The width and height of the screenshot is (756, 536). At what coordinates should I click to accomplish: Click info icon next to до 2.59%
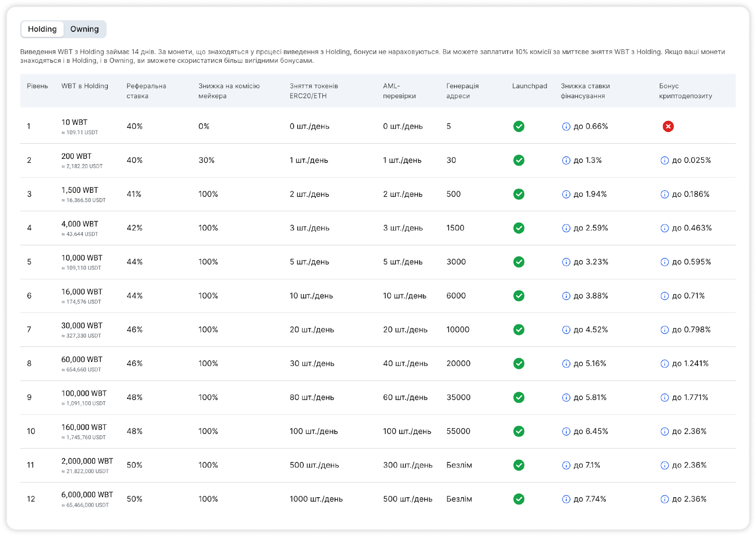coord(566,228)
